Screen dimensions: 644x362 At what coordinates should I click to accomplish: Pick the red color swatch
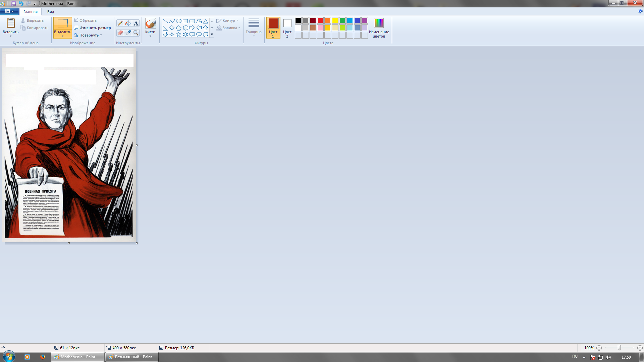pos(320,20)
